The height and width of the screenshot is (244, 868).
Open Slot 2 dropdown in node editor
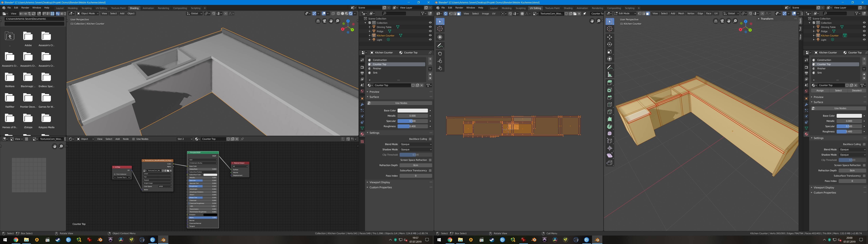click(x=185, y=139)
